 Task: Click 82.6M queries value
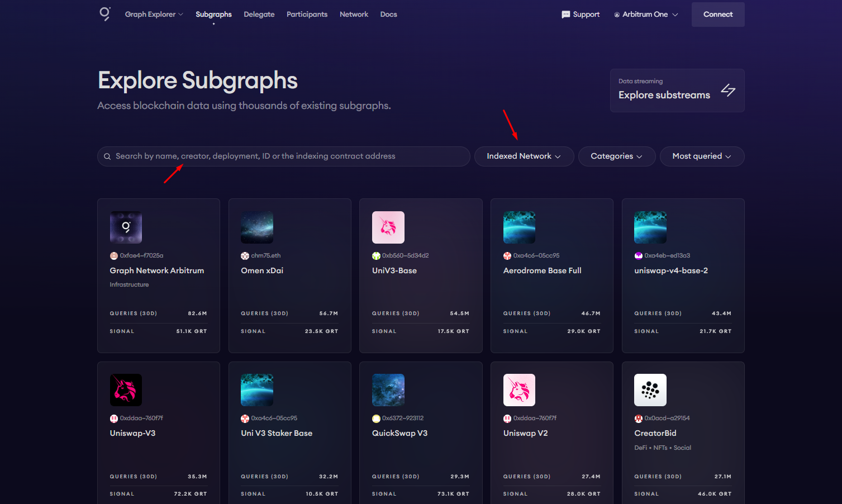pos(197,313)
